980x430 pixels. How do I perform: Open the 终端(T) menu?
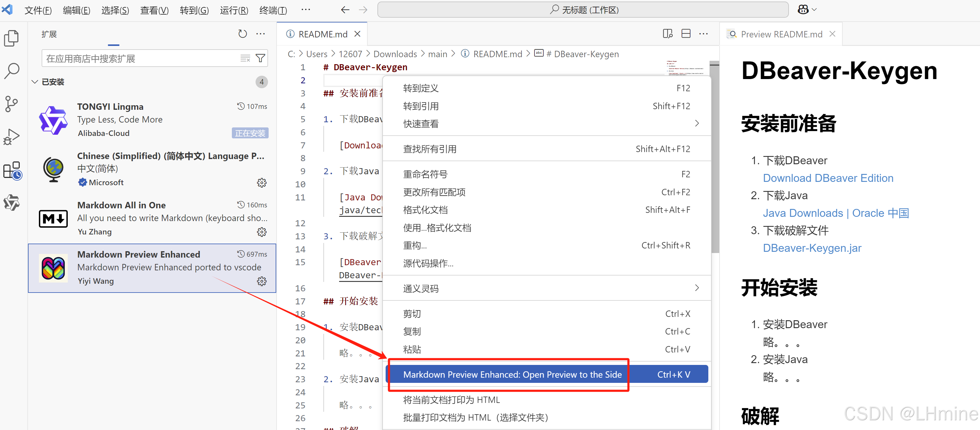coord(273,10)
